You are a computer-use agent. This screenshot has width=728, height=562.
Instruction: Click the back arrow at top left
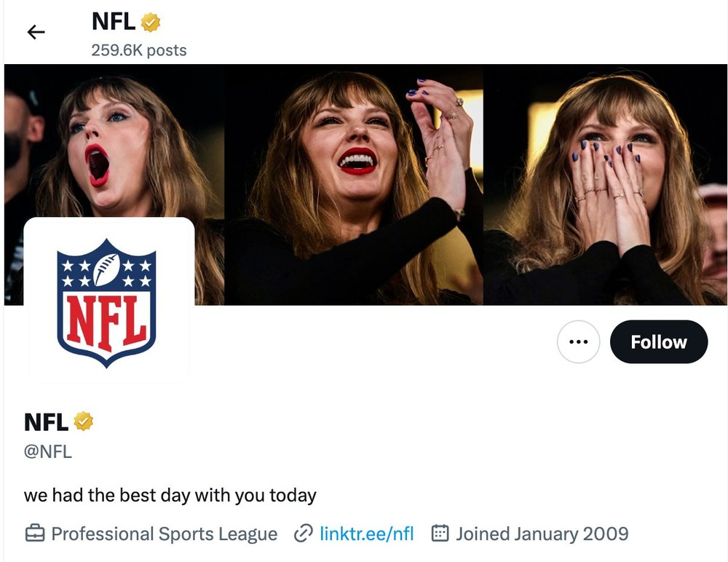[36, 32]
